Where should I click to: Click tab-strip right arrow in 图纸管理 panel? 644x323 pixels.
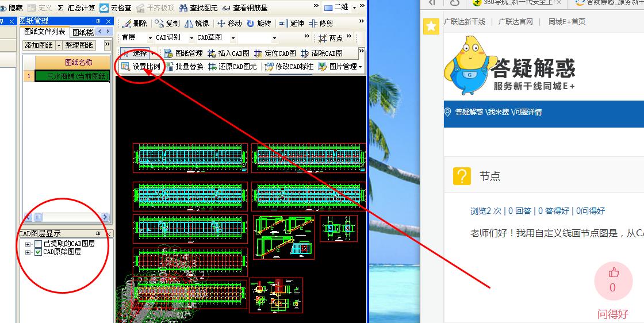[x=108, y=32]
